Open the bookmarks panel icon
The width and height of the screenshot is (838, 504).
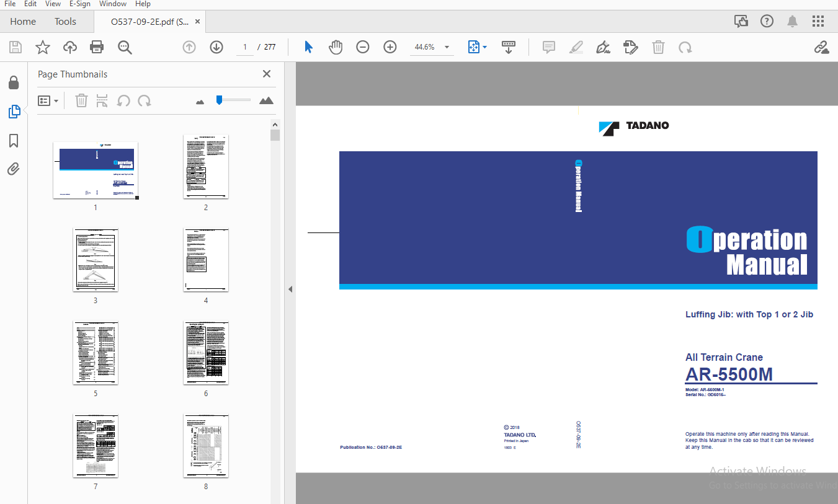pyautogui.click(x=14, y=141)
